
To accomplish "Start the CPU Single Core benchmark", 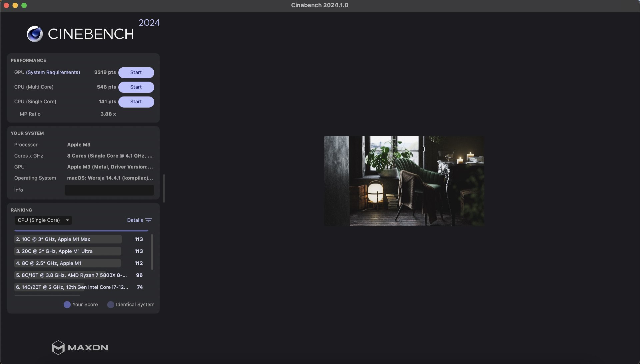I will pos(136,102).
